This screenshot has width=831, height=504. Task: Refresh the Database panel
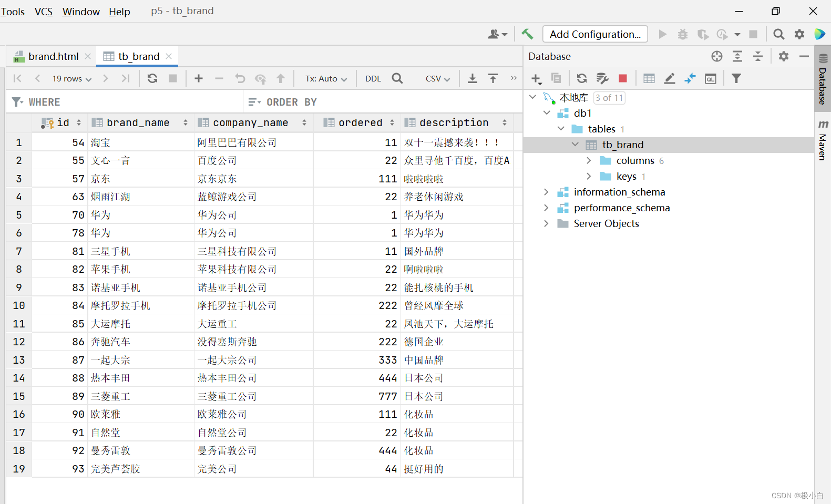point(582,78)
